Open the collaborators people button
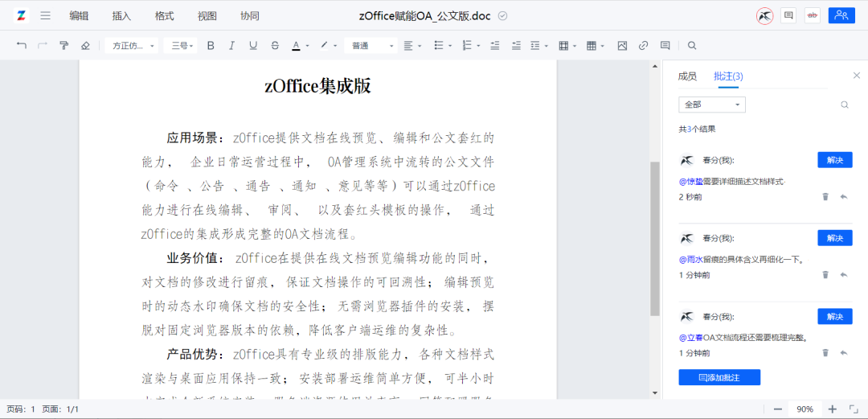 [x=841, y=15]
